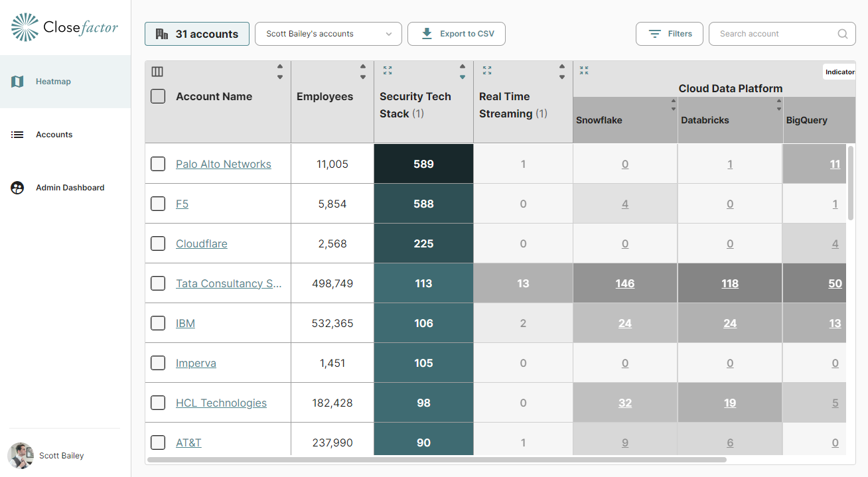Open the Tata Consultancy account link

tap(229, 283)
